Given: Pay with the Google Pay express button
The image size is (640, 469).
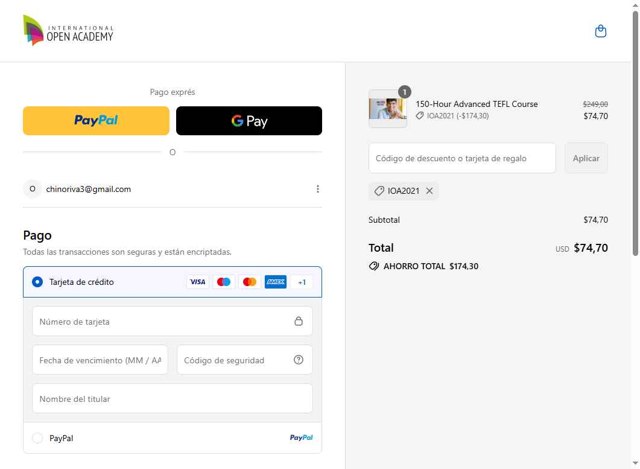Looking at the screenshot, I should pos(249,120).
